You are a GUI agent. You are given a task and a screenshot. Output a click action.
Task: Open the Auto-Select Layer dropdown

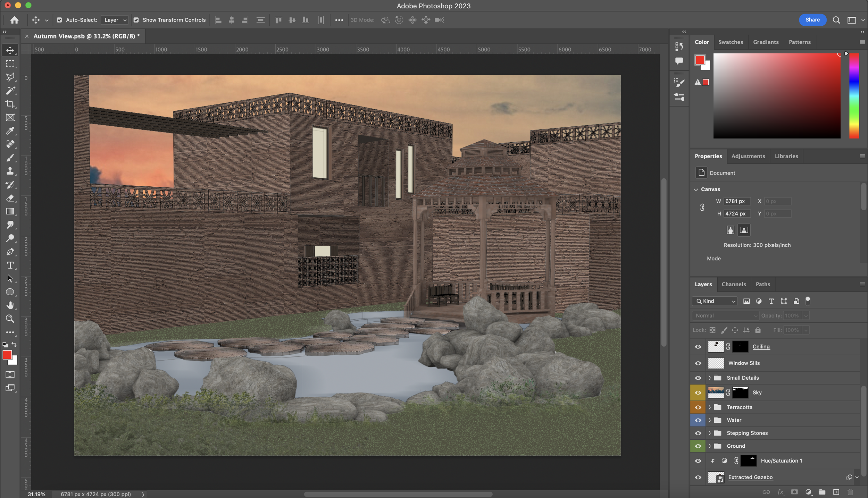tap(115, 20)
